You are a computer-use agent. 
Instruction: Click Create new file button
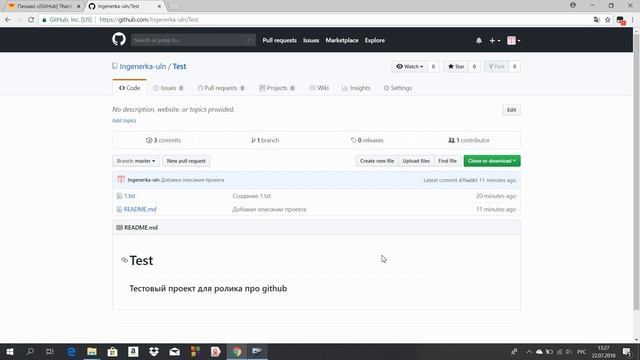[x=377, y=161]
